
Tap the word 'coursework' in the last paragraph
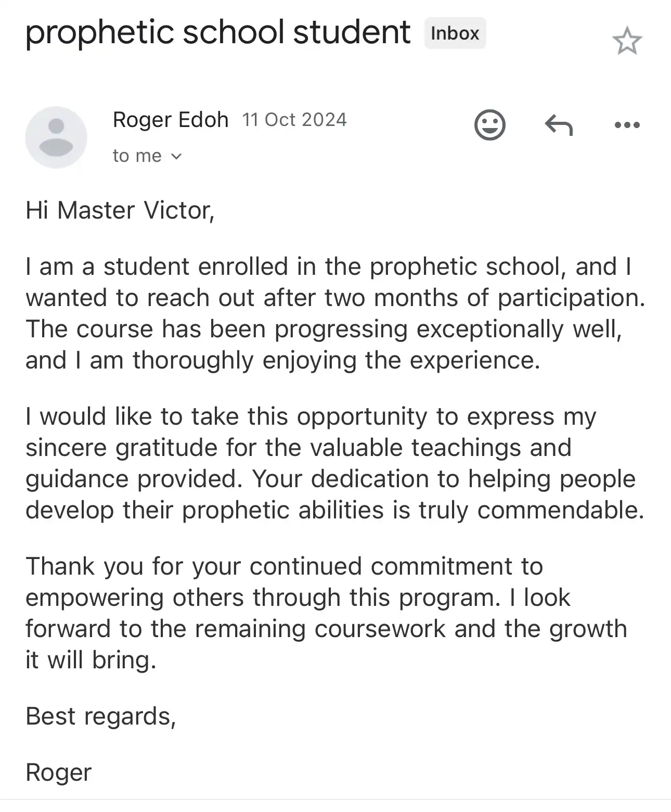click(x=380, y=629)
